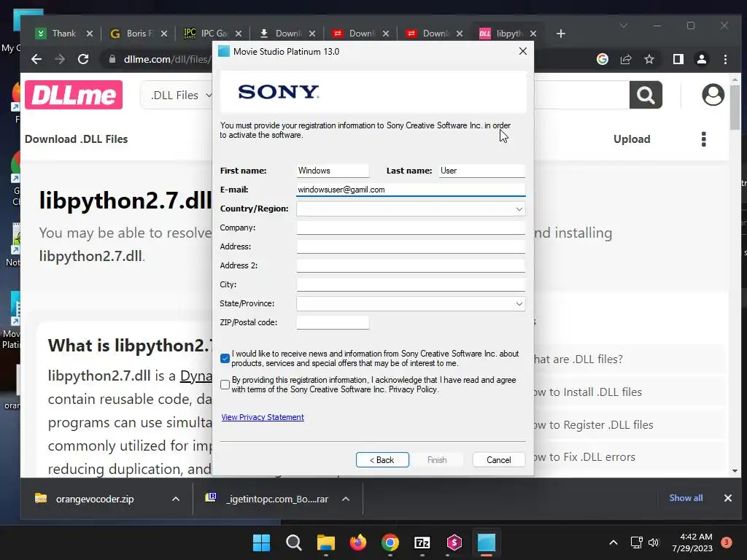The image size is (747, 560).
Task: Open the taskbar clock and date
Action: 692,542
